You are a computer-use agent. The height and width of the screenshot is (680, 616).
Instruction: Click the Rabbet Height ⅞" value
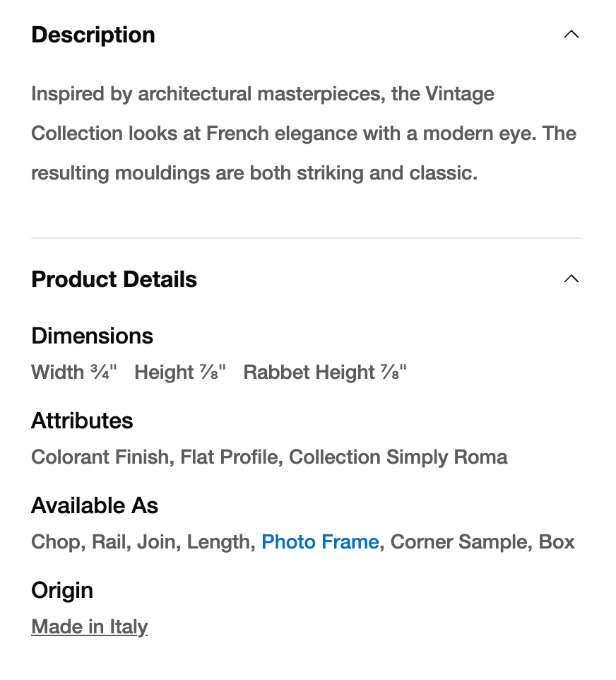tap(325, 373)
